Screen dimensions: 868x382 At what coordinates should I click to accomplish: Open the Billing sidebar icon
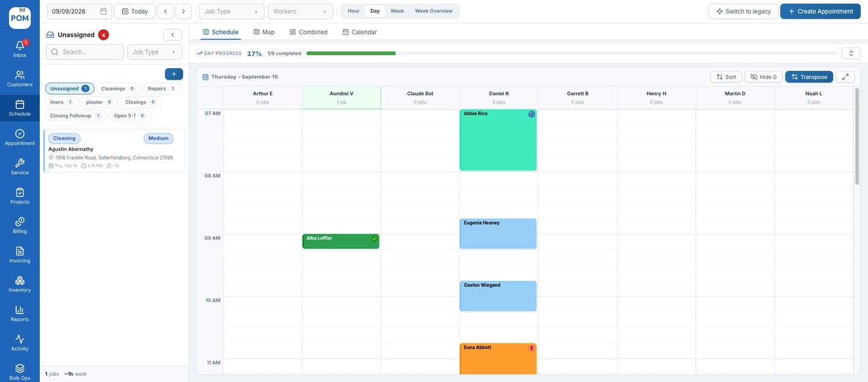click(x=20, y=225)
